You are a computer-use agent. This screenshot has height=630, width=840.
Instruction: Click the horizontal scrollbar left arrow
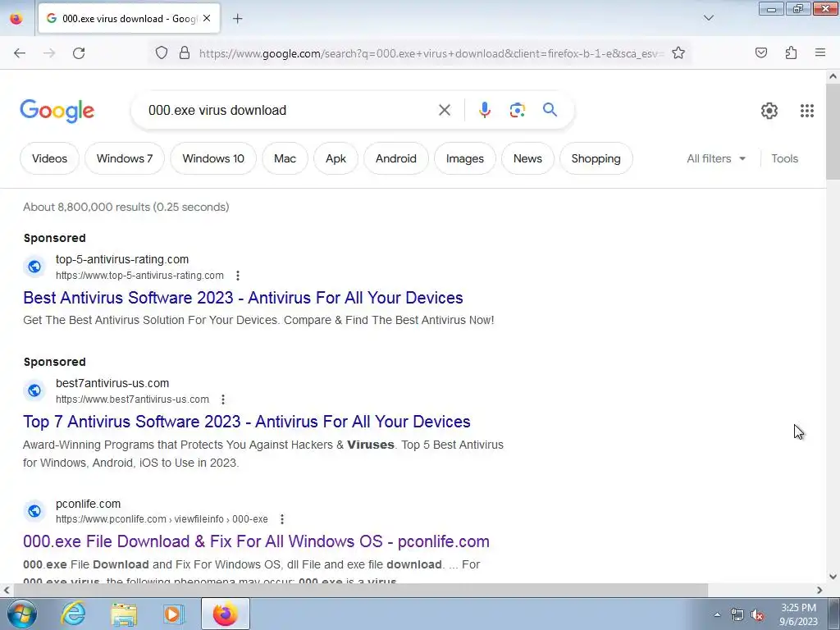[x=7, y=591]
